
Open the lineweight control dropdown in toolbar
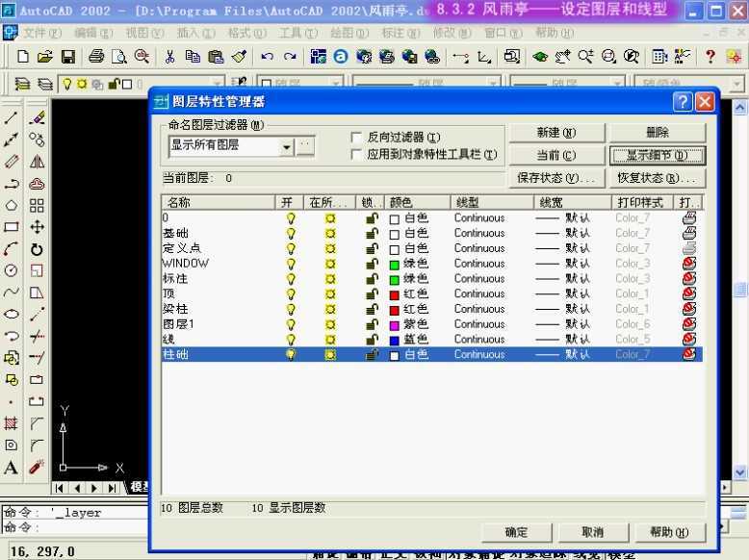click(618, 85)
